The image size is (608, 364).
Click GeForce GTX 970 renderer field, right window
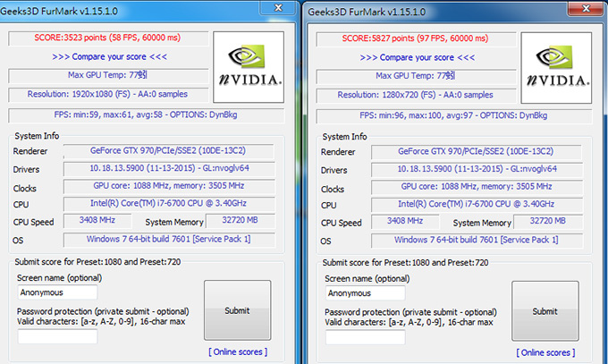click(477, 152)
